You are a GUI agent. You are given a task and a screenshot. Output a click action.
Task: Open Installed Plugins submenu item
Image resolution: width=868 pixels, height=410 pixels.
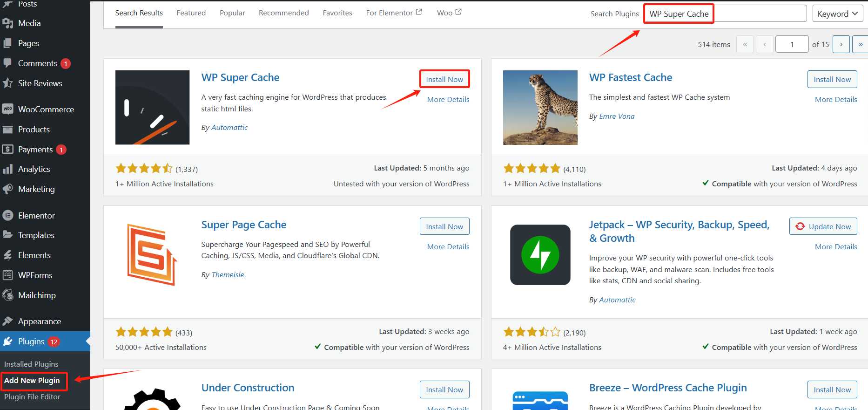tap(31, 364)
